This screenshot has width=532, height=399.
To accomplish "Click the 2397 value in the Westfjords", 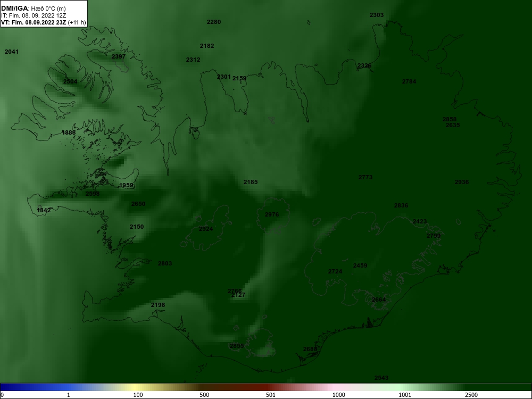I will [119, 56].
